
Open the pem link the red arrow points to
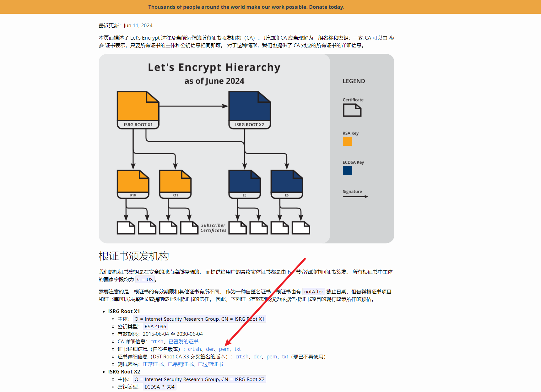click(x=224, y=349)
